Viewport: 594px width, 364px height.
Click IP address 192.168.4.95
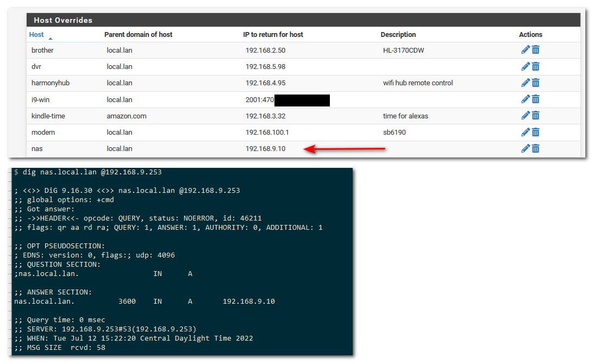pyautogui.click(x=266, y=83)
